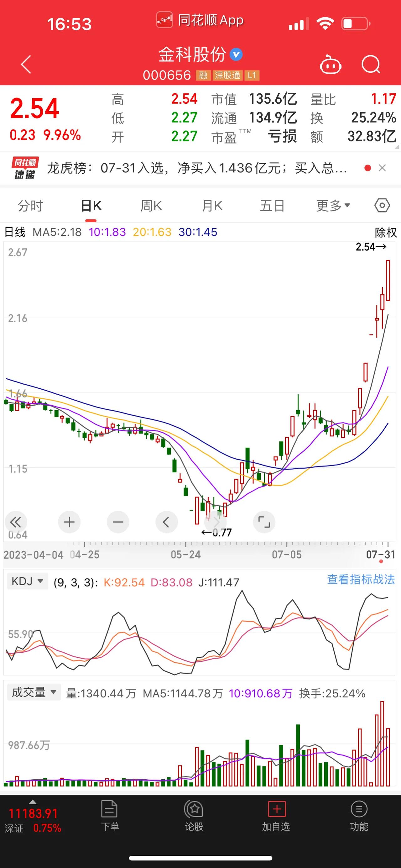Zoom out chart with minus button

118,522
